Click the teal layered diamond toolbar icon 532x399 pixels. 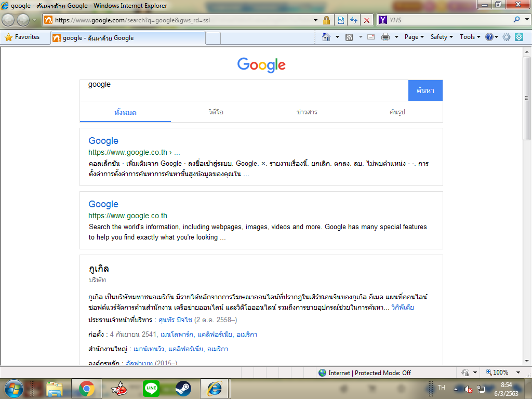coord(519,37)
